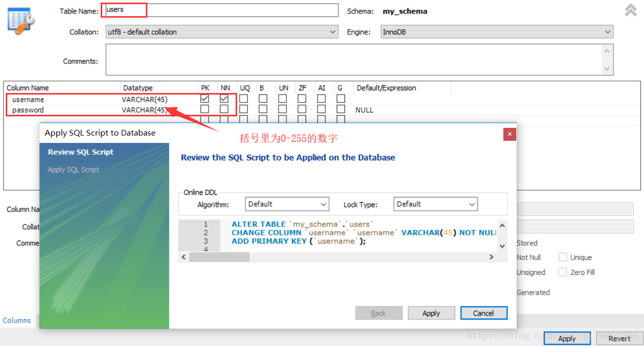Viewport: 644px width, 346px height.
Task: Select Review SQL Script step
Action: click(x=80, y=152)
